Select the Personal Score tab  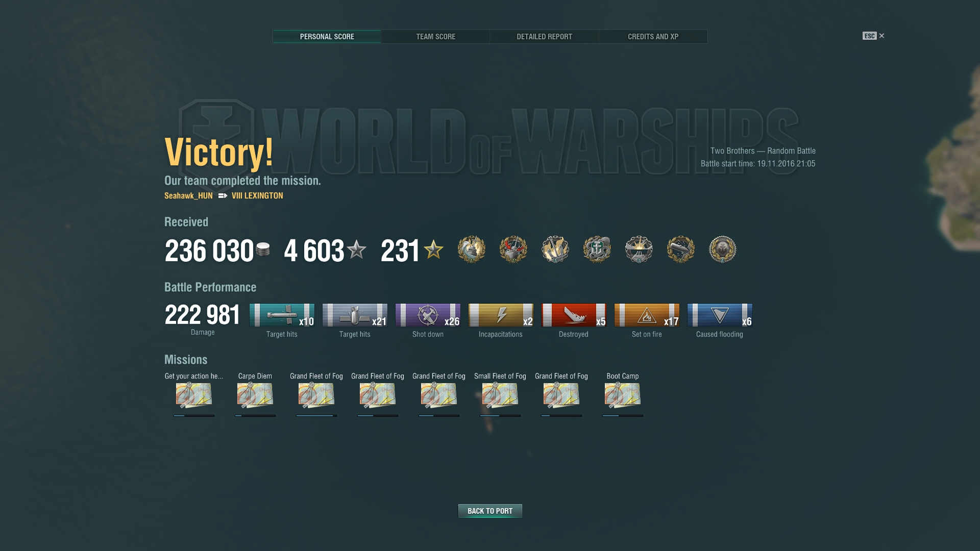(327, 37)
